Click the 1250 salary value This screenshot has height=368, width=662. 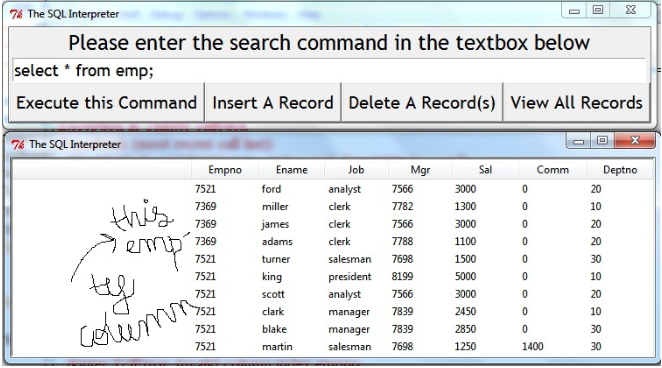click(465, 346)
